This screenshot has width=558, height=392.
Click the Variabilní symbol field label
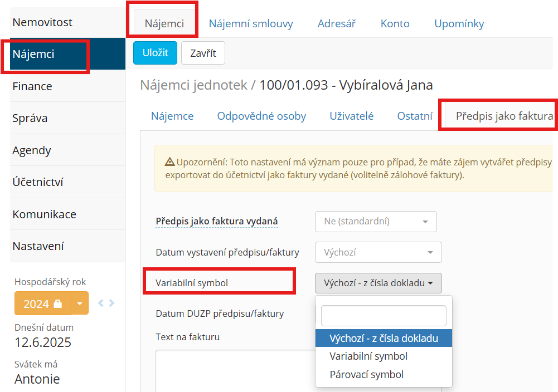tap(192, 283)
